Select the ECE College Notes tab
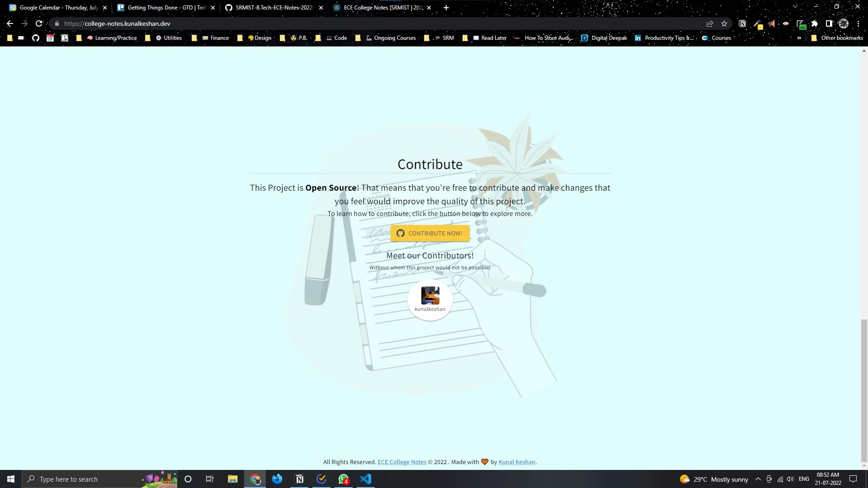Screen dimensions: 868x488 pyautogui.click(x=382, y=8)
